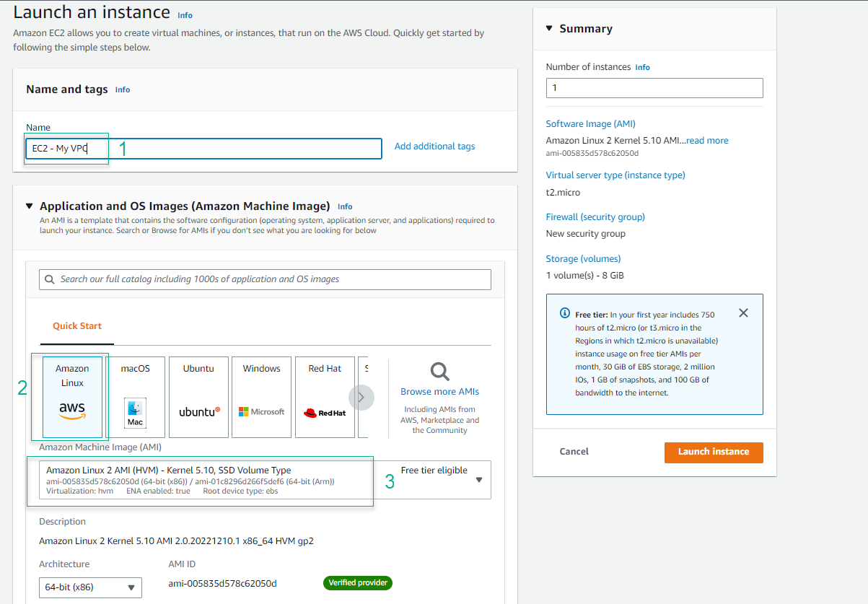Click the Browse more AMIs magnifier icon
This screenshot has width=868, height=604.
click(x=440, y=372)
